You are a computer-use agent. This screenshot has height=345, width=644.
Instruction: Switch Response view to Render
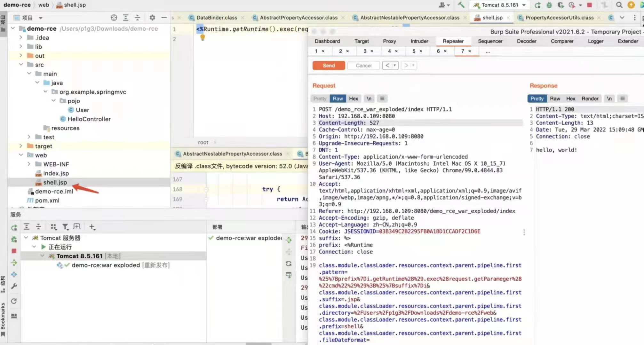tap(590, 98)
